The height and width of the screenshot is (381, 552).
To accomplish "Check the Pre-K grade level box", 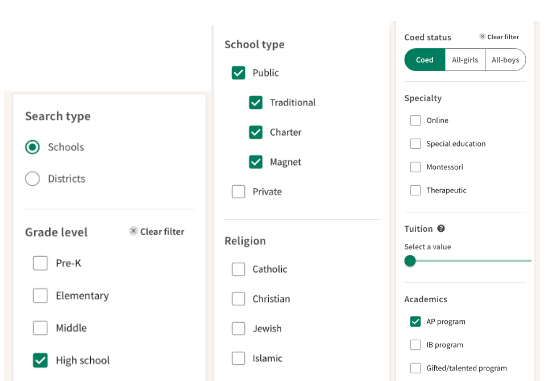I will tap(40, 263).
